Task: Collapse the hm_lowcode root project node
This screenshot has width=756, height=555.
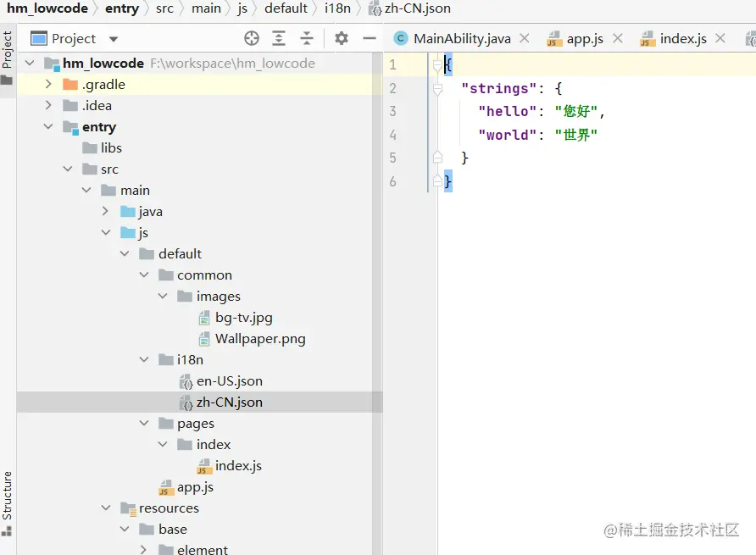Action: click(30, 63)
